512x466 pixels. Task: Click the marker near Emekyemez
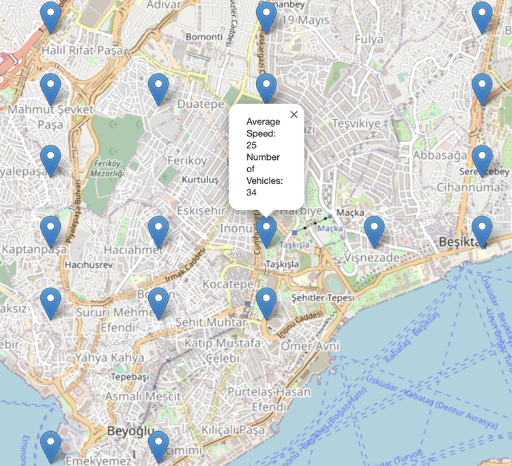point(50,447)
